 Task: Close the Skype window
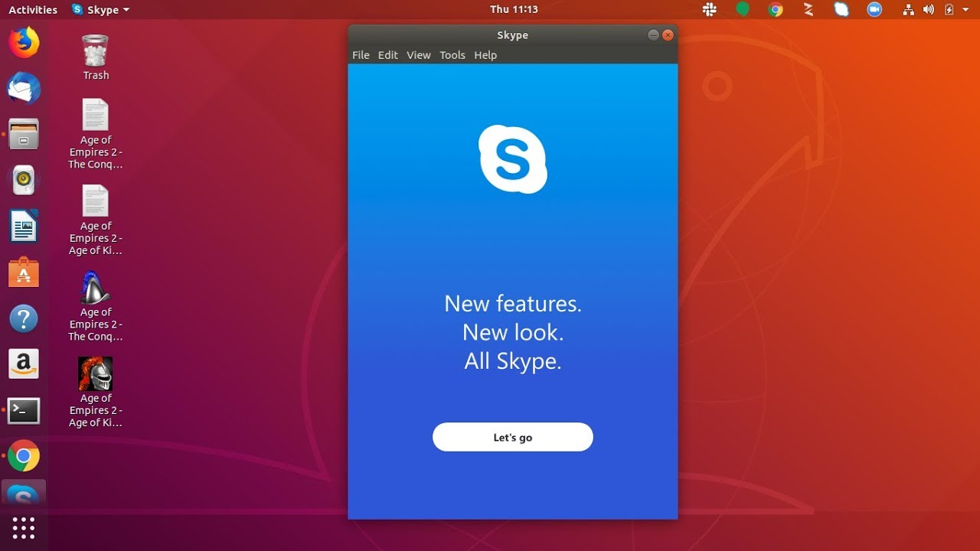[668, 35]
